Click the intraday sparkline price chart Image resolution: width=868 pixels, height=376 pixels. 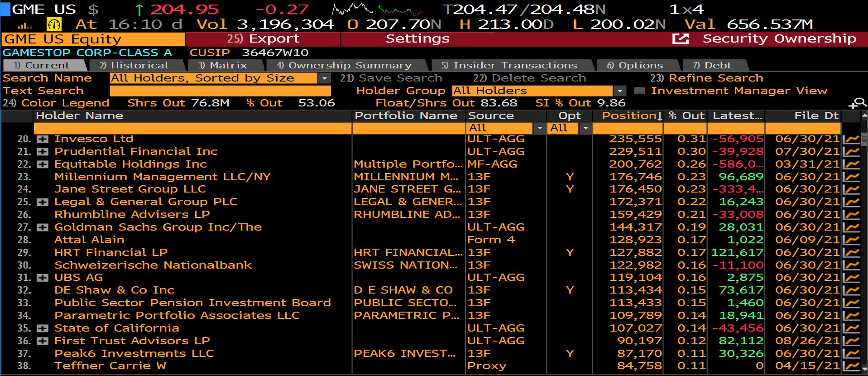[377, 9]
